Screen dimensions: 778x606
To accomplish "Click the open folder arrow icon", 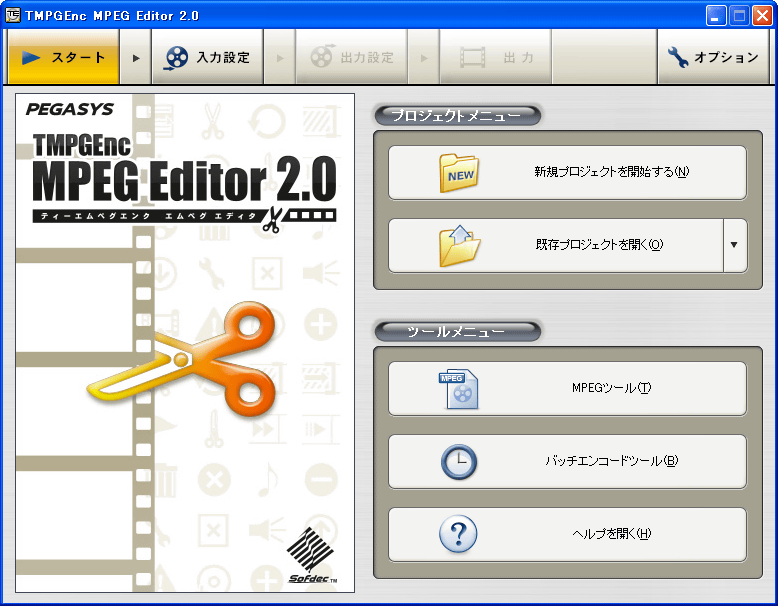I will [459, 246].
